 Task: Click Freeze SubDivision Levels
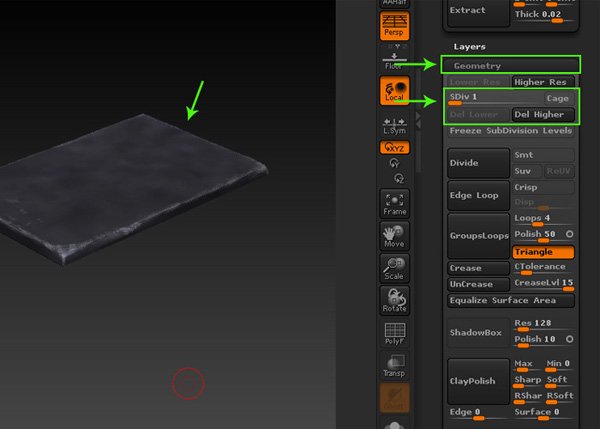click(510, 131)
